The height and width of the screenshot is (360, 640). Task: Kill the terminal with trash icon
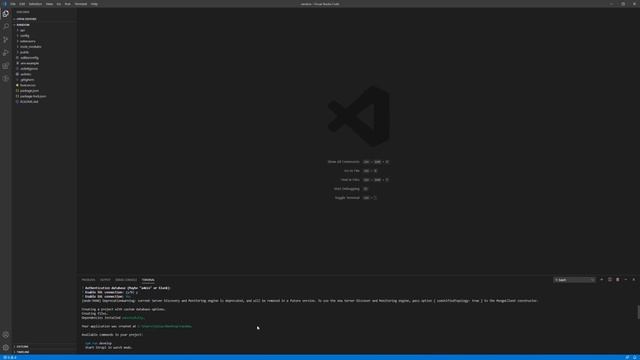(x=618, y=280)
